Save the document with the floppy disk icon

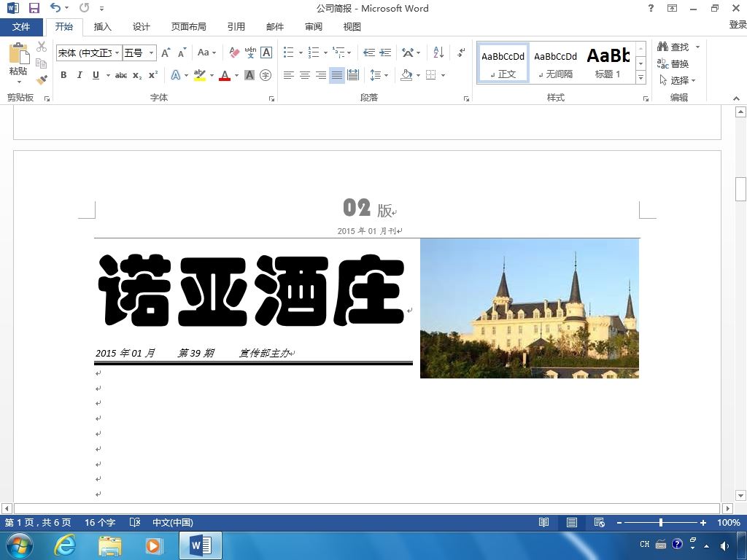coord(34,8)
